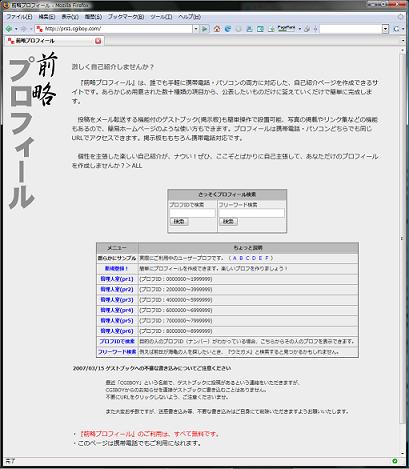Click the green back arrow button
The image size is (409, 469).
pyautogui.click(x=9, y=29)
